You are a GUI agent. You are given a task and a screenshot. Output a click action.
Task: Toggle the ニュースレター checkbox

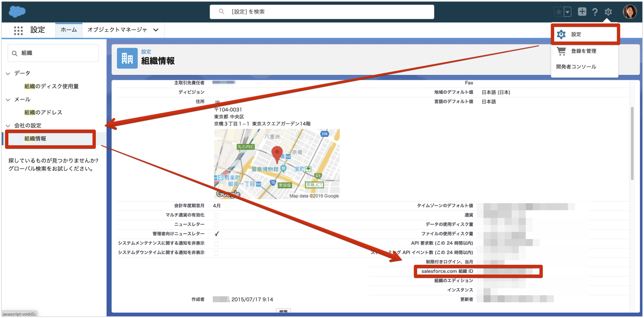[216, 225]
